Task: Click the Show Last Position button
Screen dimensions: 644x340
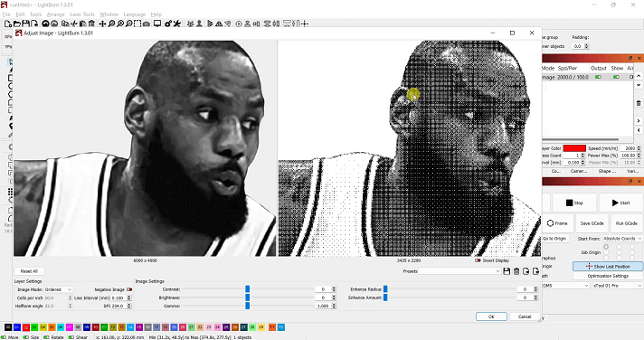Action: [608, 267]
